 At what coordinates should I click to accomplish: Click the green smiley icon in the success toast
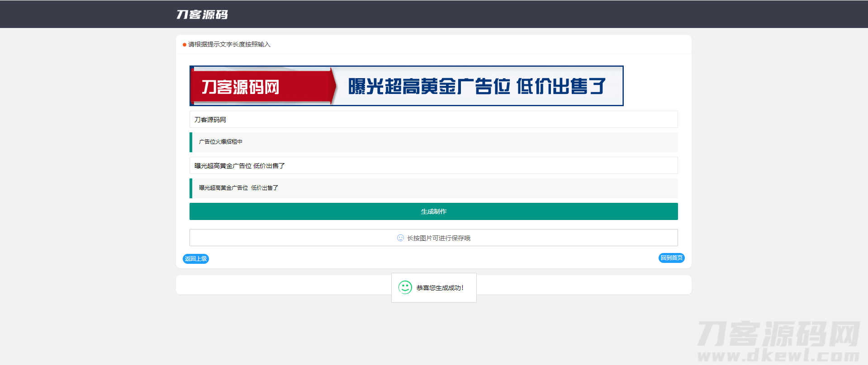coord(405,287)
